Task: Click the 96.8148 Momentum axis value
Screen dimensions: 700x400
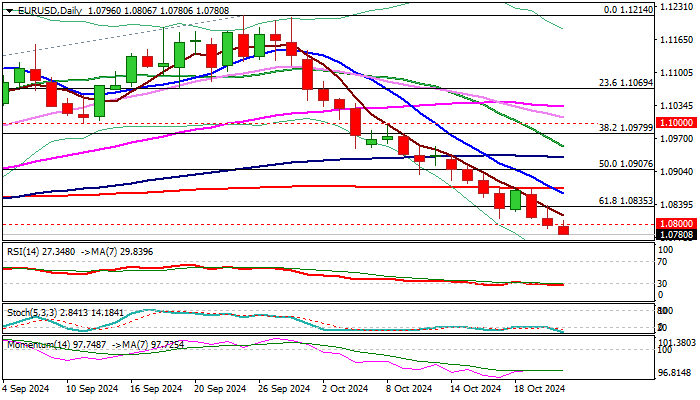Action: click(677, 373)
